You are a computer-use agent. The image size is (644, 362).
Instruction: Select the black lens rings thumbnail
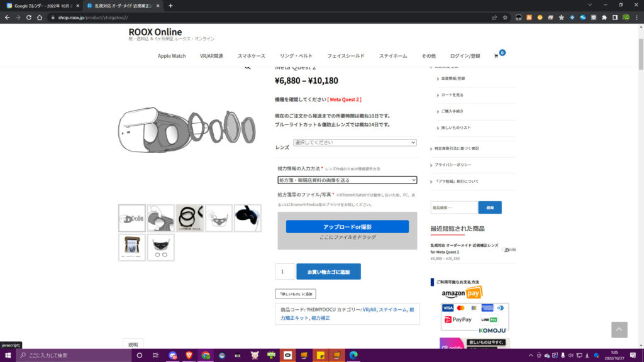pyautogui.click(x=190, y=218)
